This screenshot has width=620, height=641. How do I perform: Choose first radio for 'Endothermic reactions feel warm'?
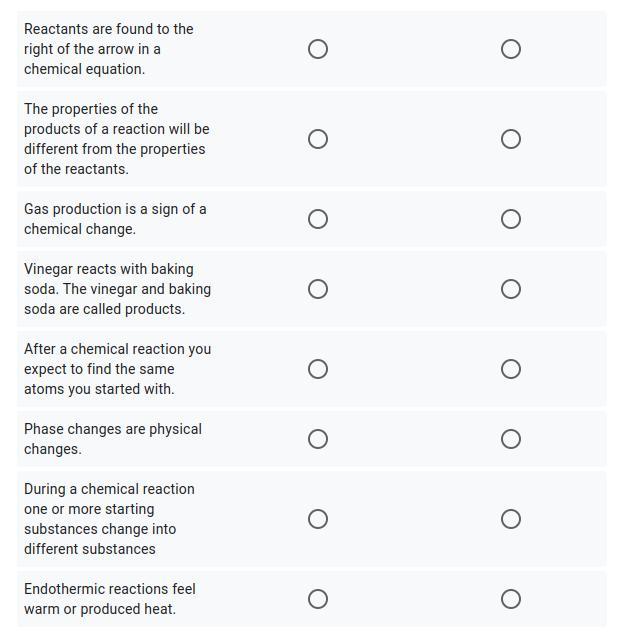318,599
